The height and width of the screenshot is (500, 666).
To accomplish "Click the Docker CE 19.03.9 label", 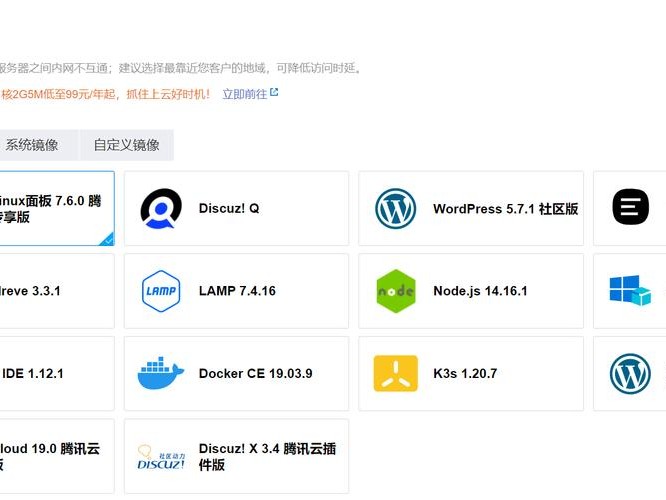I will tap(255, 373).
